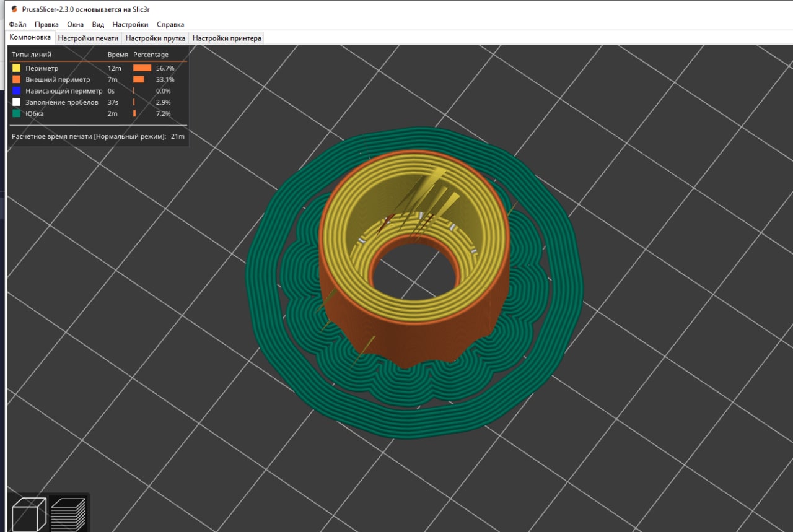
Task: Click the Время column header
Action: (118, 55)
